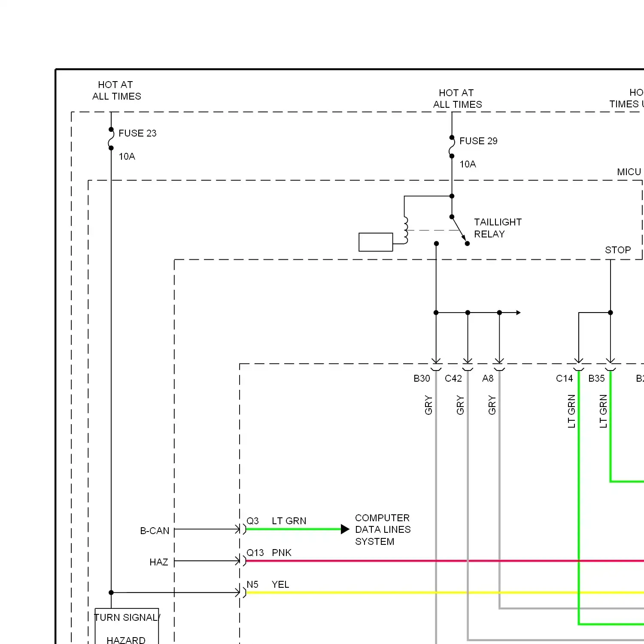This screenshot has height=644, width=644.
Task: Click HOT AT ALL TIMES above Fuse 29
Action: coord(457,98)
